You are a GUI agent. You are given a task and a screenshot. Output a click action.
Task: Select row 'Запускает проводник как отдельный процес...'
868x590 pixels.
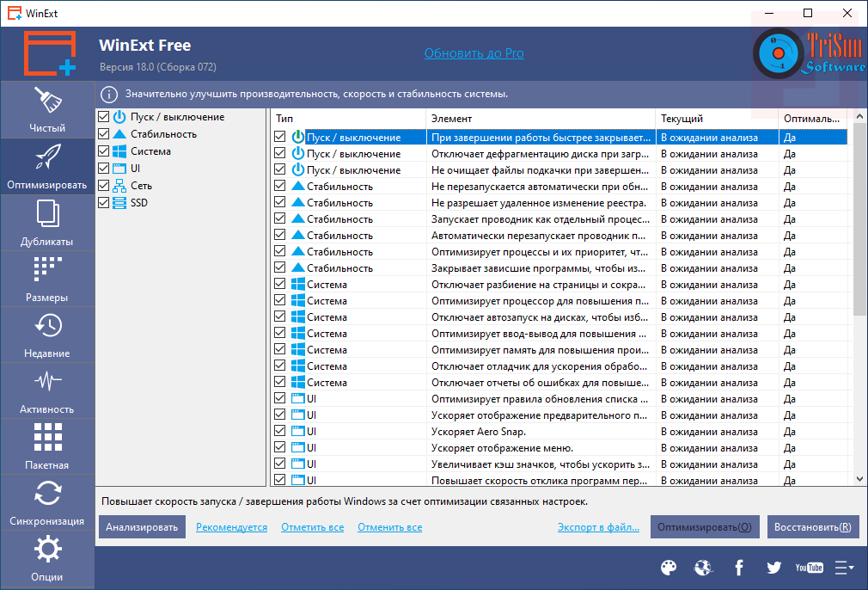[559, 218]
